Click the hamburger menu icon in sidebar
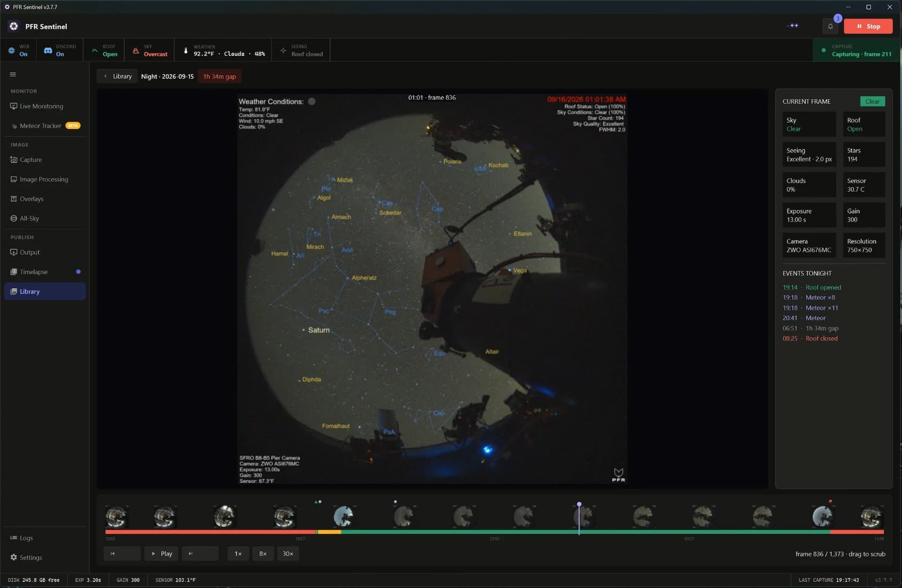This screenshot has width=902, height=588. coord(13,74)
